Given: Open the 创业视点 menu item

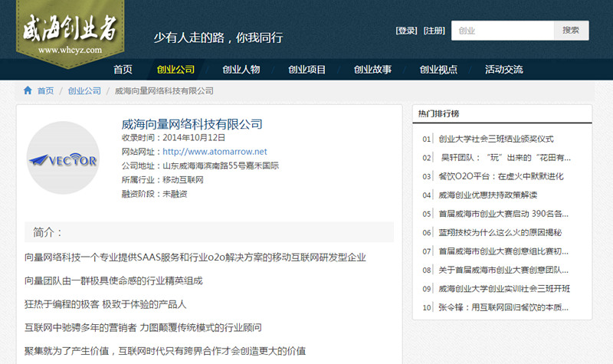Looking at the screenshot, I should 438,70.
